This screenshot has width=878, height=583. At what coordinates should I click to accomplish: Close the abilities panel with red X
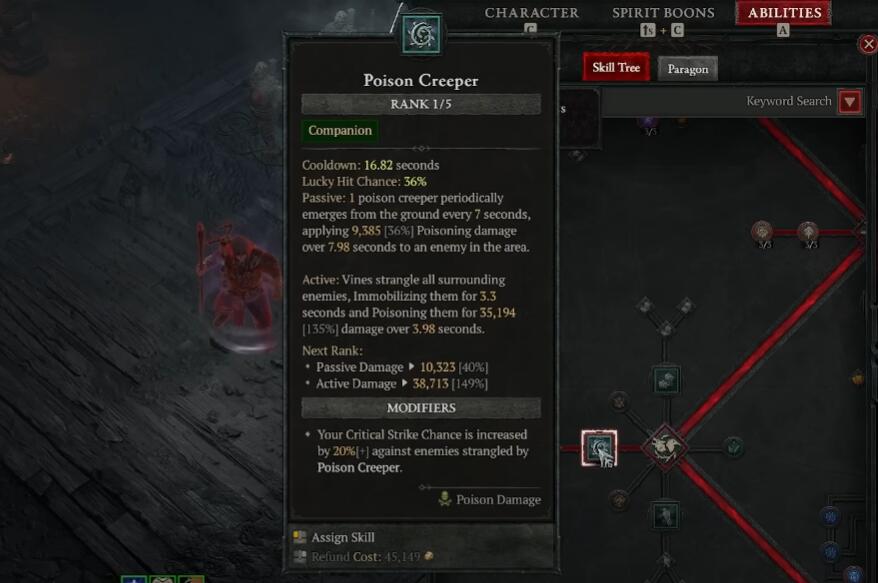tap(868, 44)
